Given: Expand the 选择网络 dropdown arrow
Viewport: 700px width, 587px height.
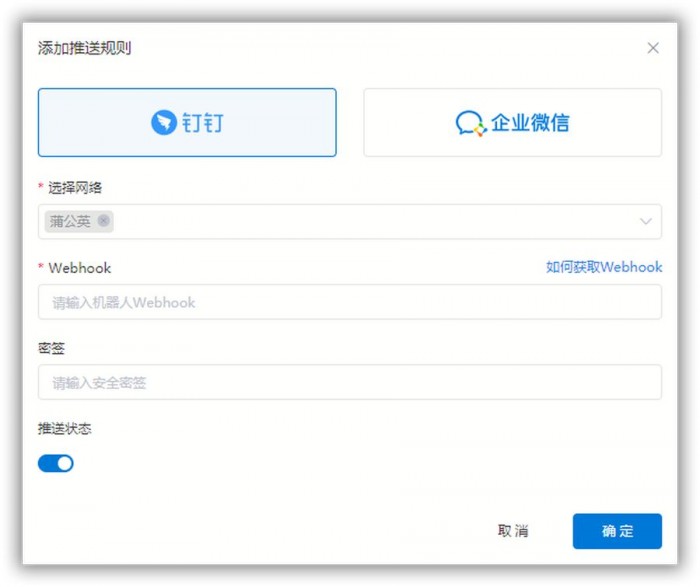Looking at the screenshot, I should 646,221.
